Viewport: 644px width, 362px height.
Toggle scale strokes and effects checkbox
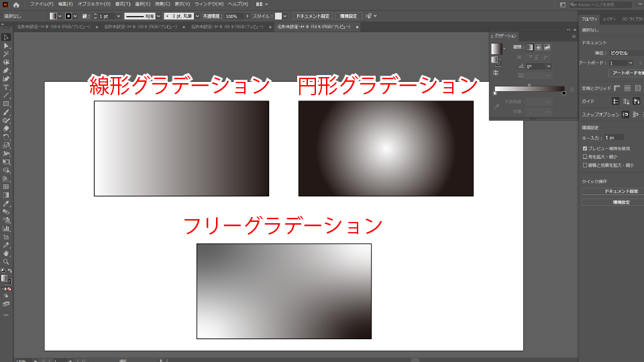click(x=585, y=166)
